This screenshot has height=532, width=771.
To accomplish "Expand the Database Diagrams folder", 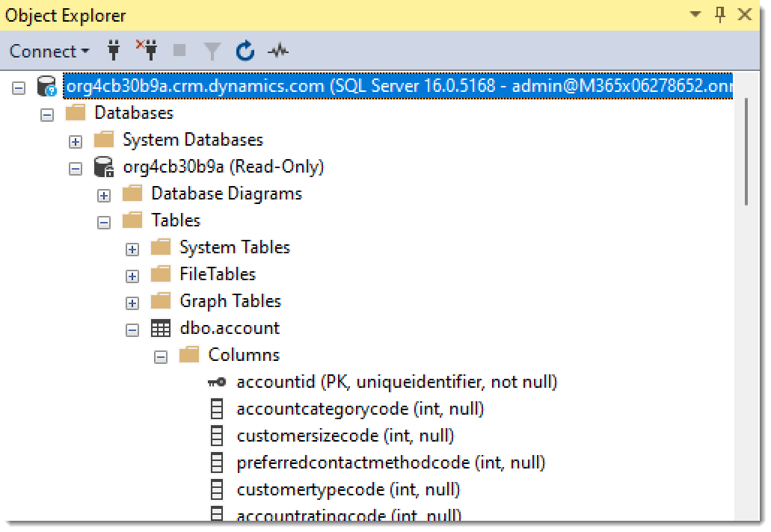I will (104, 196).
